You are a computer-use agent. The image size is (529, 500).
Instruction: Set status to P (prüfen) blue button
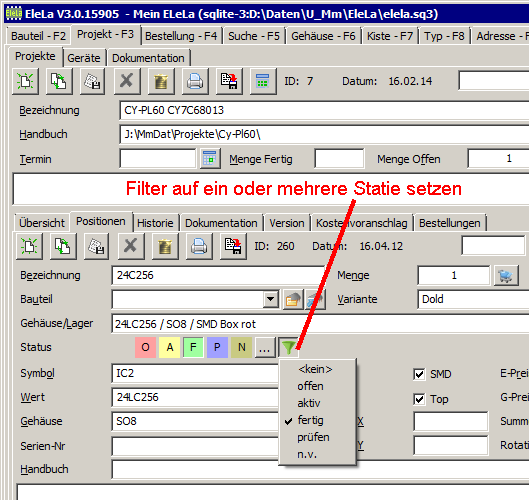pos(217,347)
